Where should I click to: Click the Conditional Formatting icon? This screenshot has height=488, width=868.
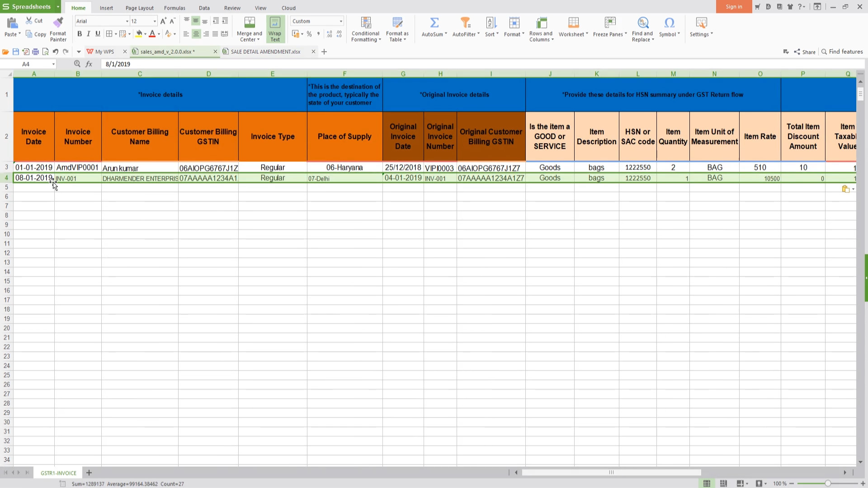click(366, 23)
